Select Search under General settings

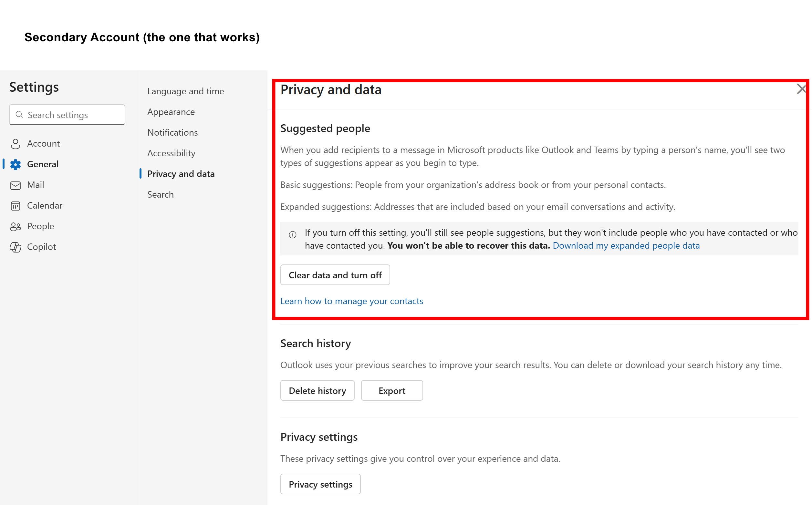pos(160,194)
